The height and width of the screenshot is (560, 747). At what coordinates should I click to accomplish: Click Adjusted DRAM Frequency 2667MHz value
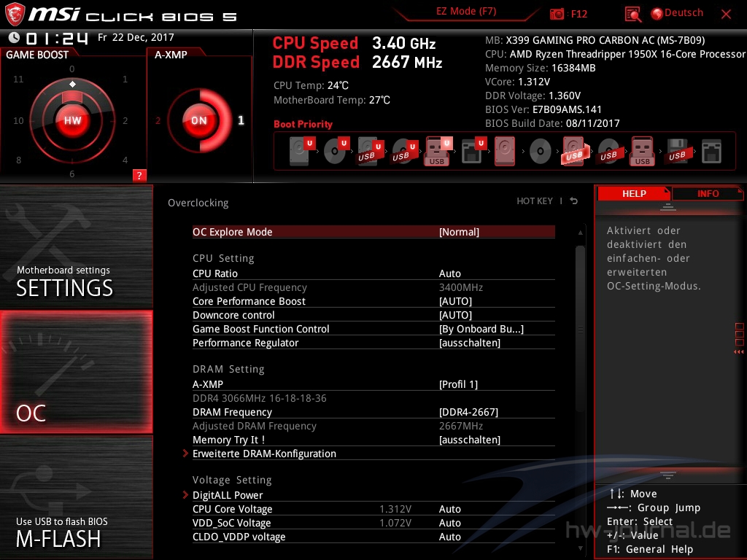[461, 426]
